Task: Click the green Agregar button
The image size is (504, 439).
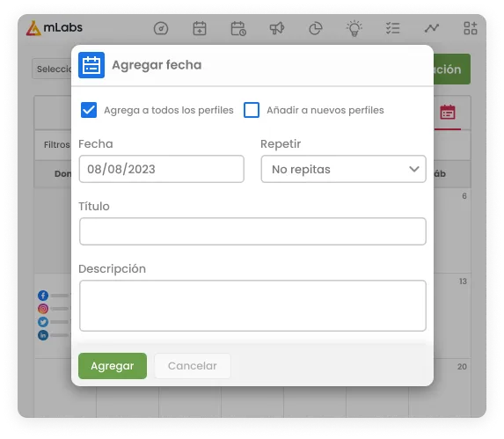Action: [x=113, y=366]
